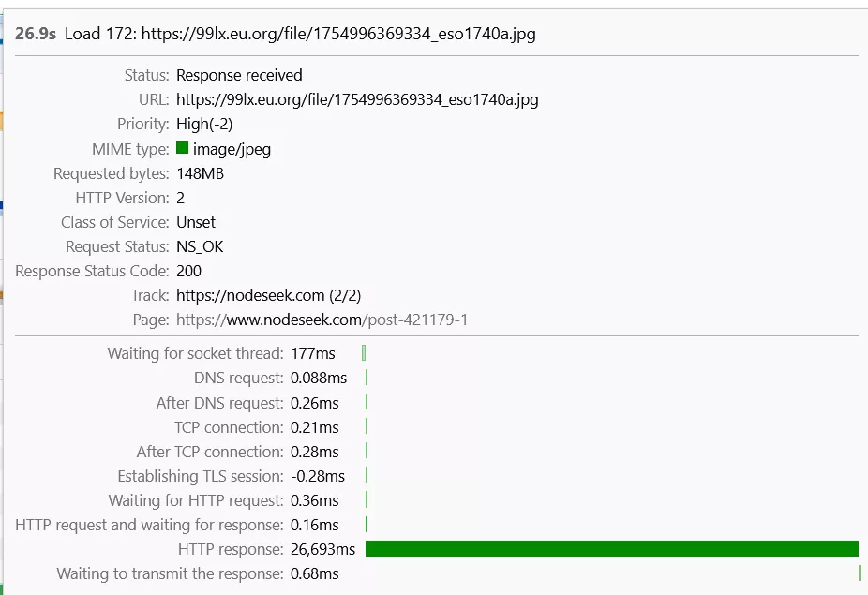The image size is (868, 595).
Task: Click the green image/jpeg MIME type square
Action: 182,148
